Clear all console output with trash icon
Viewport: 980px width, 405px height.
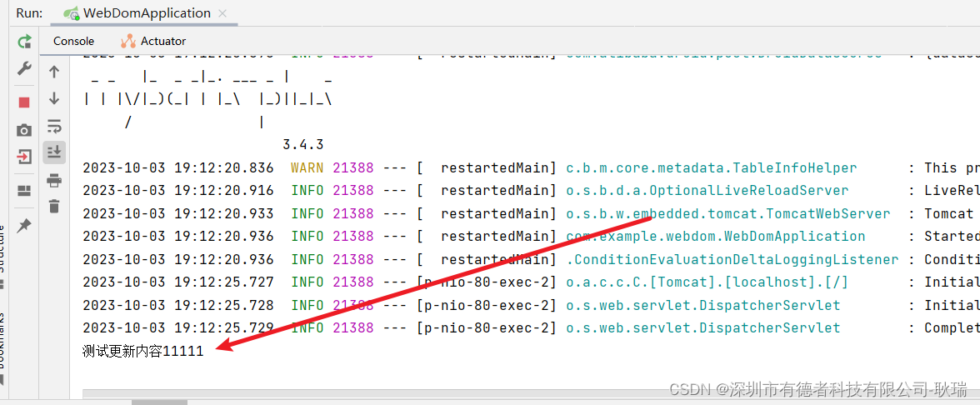click(x=54, y=206)
